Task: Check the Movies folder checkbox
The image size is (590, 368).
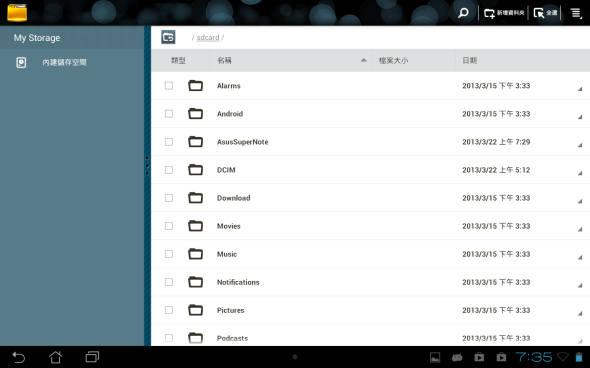Action: coord(169,226)
